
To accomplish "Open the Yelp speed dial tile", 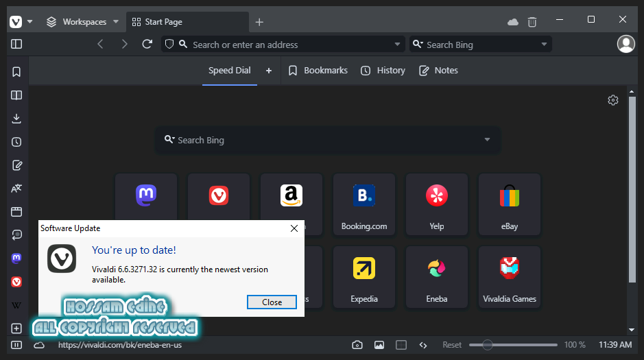I will 437,204.
